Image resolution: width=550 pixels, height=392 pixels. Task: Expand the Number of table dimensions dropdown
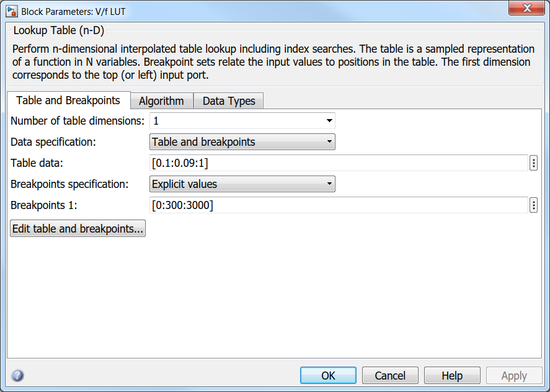click(x=242, y=121)
